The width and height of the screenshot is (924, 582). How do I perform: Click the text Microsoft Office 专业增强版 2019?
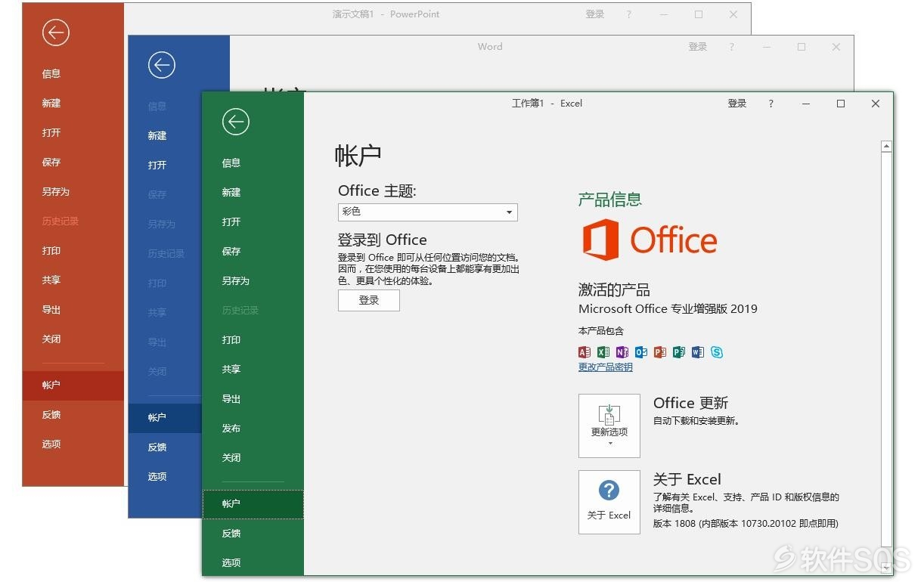(668, 308)
